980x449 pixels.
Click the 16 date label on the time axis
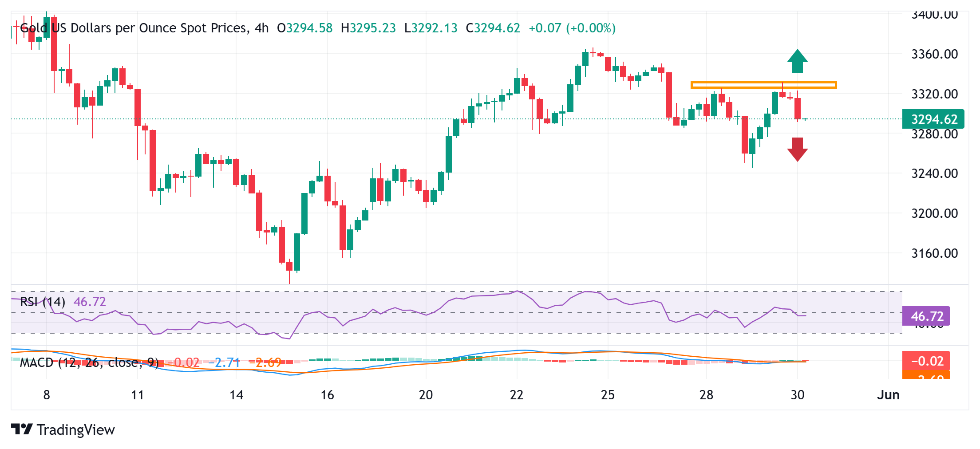click(x=327, y=394)
